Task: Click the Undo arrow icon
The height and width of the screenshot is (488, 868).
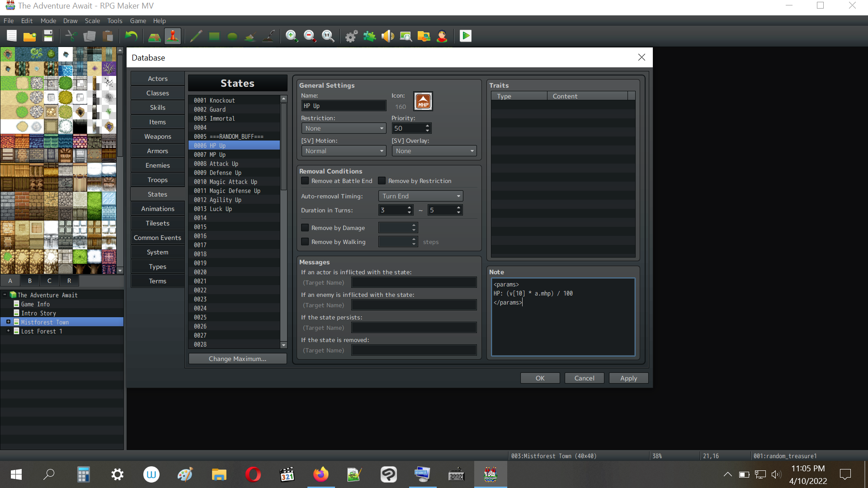Action: 131,36
